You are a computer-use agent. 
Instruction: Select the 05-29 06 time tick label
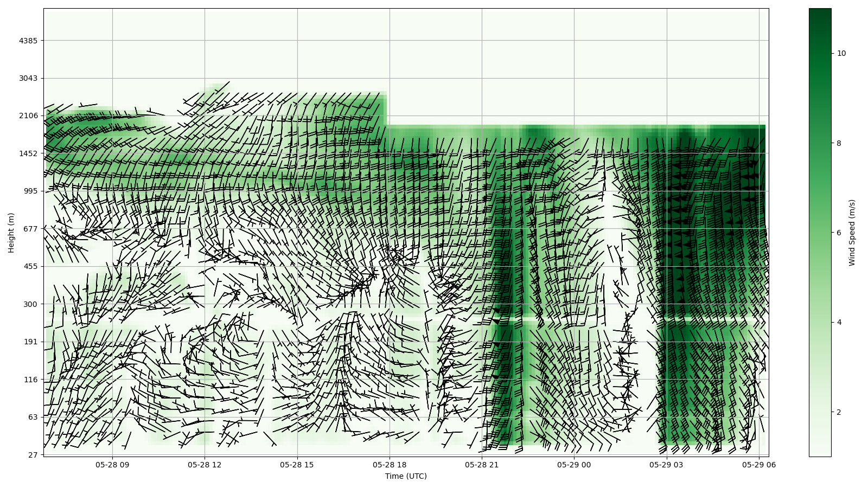coord(758,465)
